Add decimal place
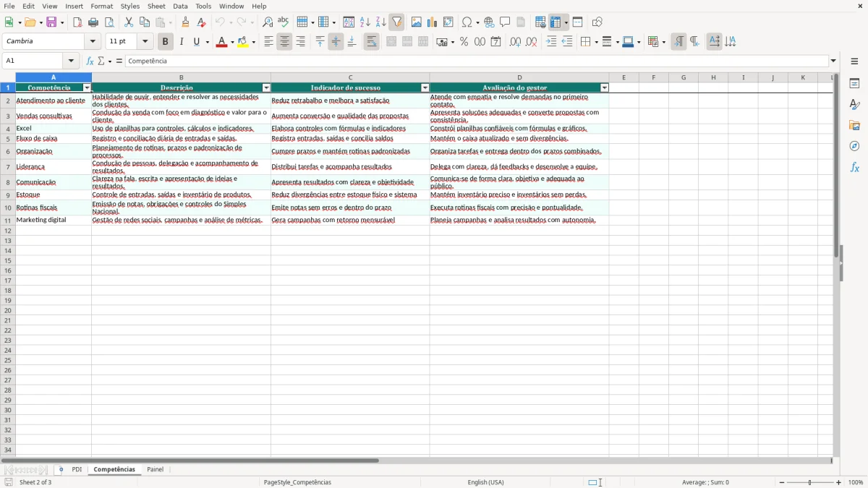868x488 pixels. pyautogui.click(x=515, y=42)
